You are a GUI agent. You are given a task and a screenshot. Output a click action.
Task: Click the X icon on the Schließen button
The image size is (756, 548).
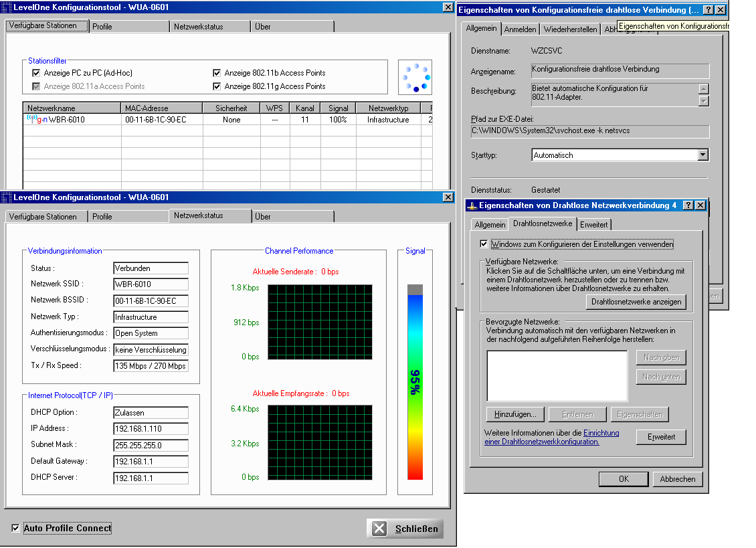pos(379,529)
